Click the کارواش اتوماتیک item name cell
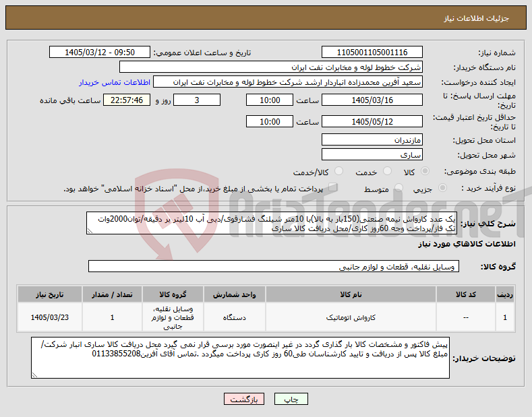 coord(351,317)
